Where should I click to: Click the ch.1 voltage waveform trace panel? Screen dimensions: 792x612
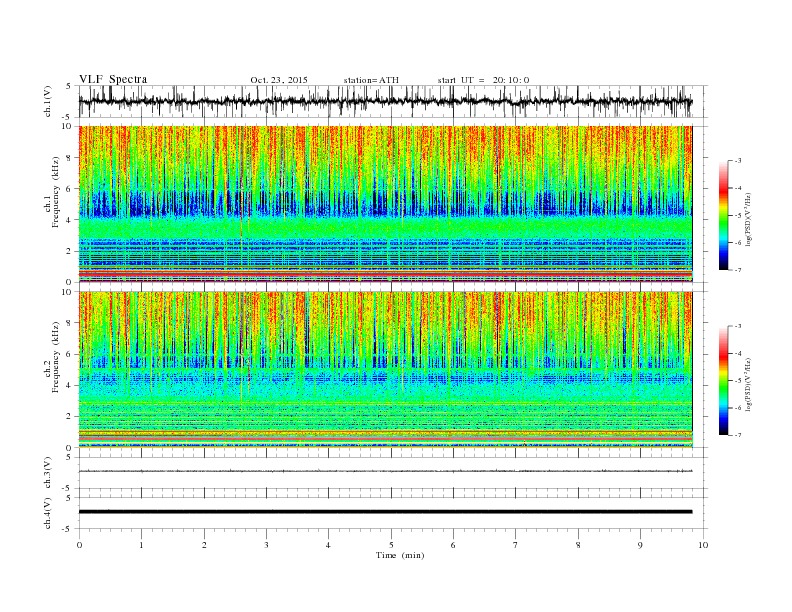(393, 101)
